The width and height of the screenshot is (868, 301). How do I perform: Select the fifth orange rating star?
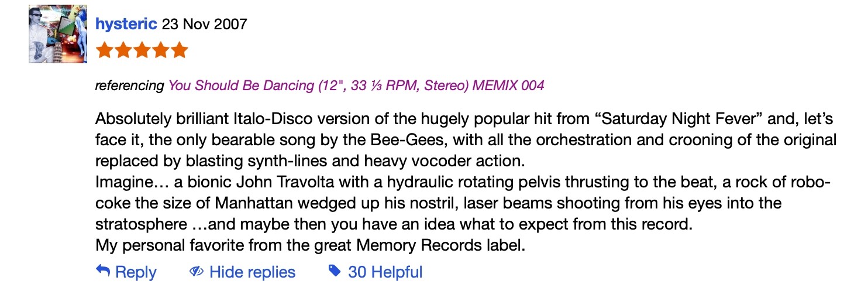[x=179, y=50]
